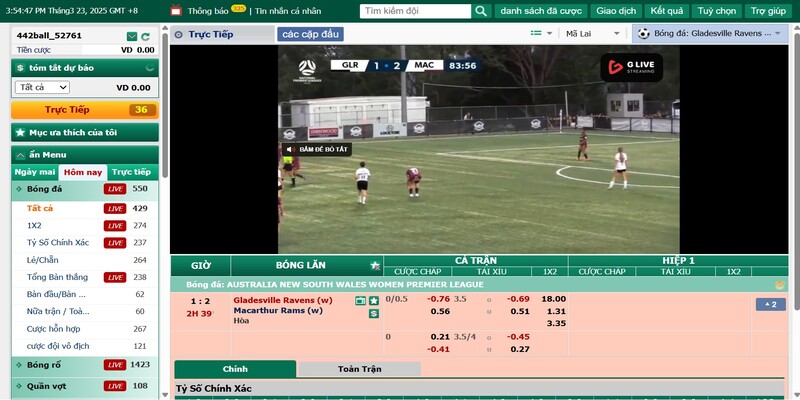Expand more markets with the ▲2 button
Viewport: 800px width, 400px height.
(770, 305)
